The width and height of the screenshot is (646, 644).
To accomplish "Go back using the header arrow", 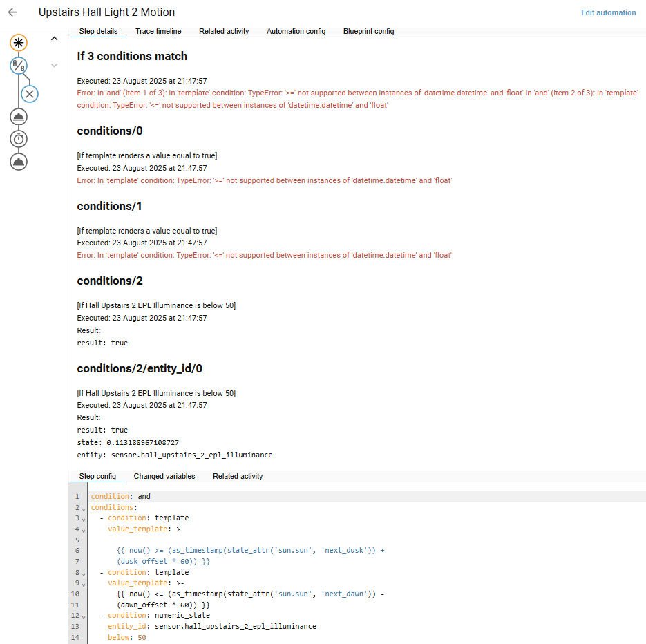I will (x=12, y=12).
